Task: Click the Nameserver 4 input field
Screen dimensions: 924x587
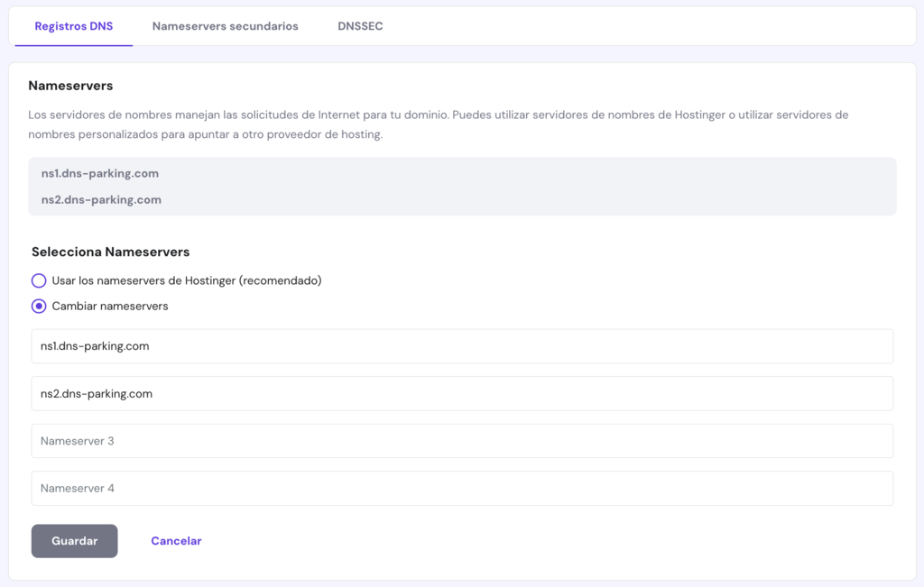Action: [x=462, y=488]
